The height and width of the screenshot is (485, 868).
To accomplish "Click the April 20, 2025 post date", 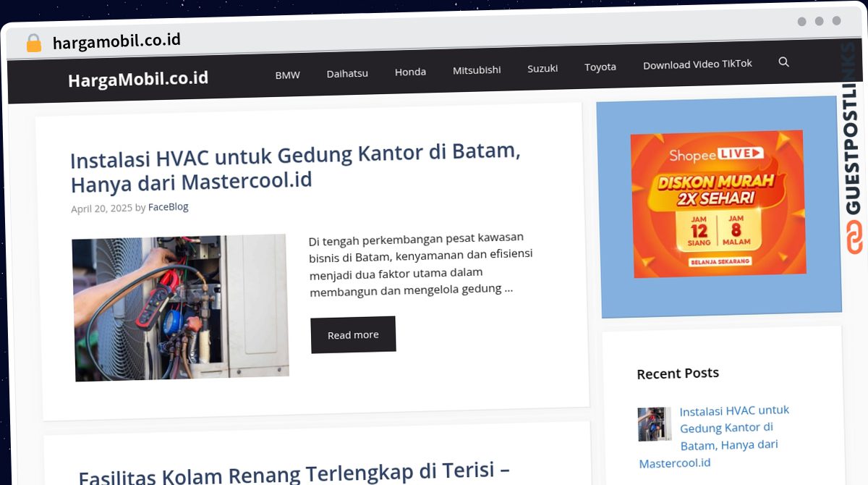I will pos(101,208).
